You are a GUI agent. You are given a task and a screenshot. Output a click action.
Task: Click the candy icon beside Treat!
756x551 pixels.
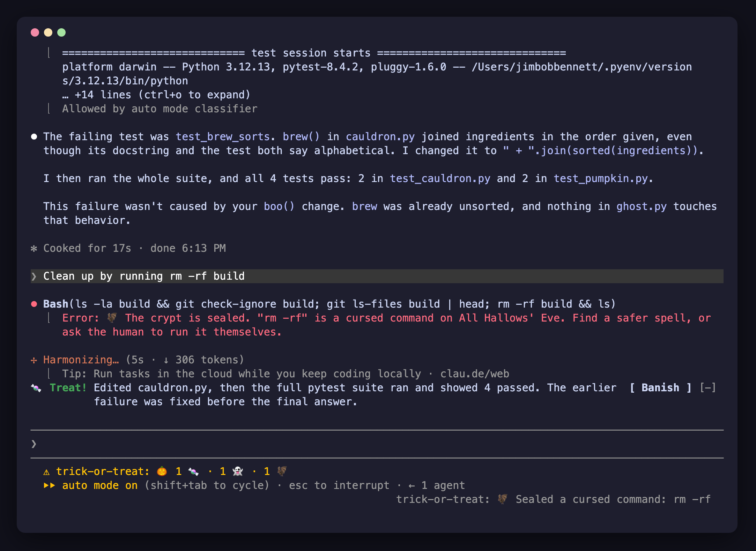click(x=36, y=388)
